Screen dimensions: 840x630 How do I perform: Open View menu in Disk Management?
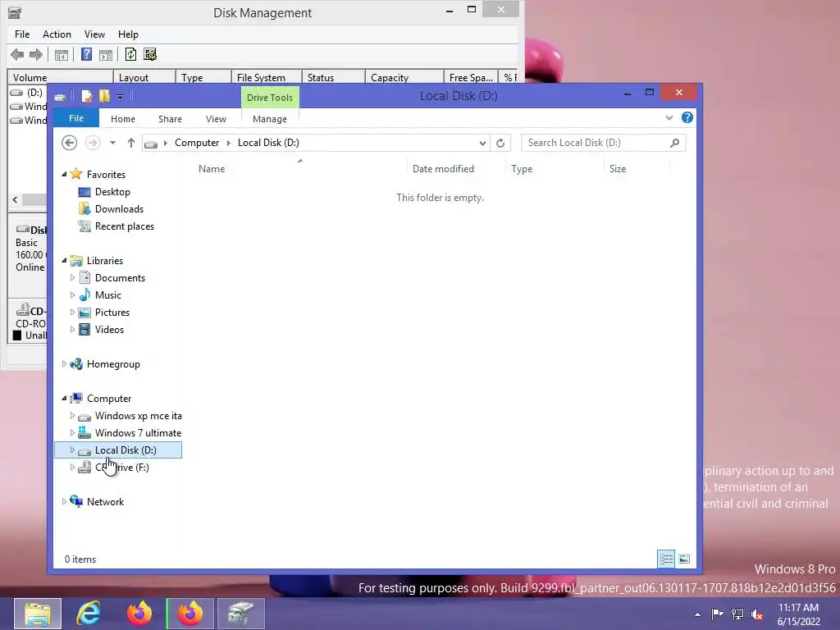(94, 34)
